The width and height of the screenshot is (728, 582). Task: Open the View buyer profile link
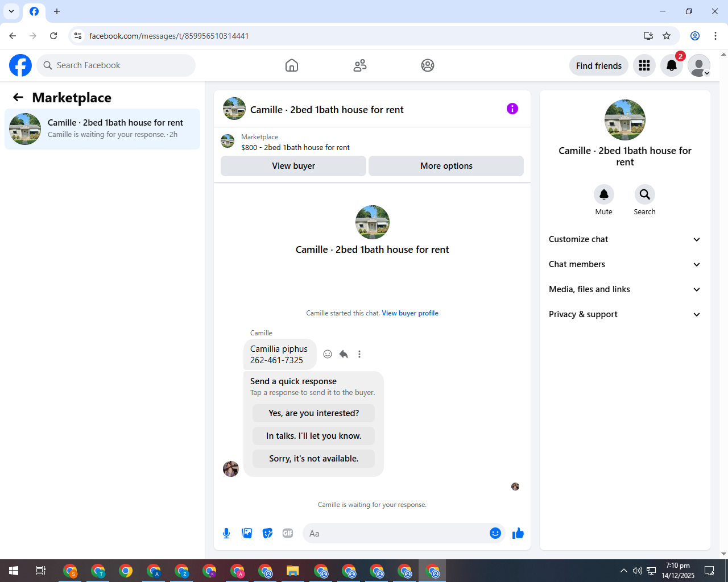[x=410, y=313]
